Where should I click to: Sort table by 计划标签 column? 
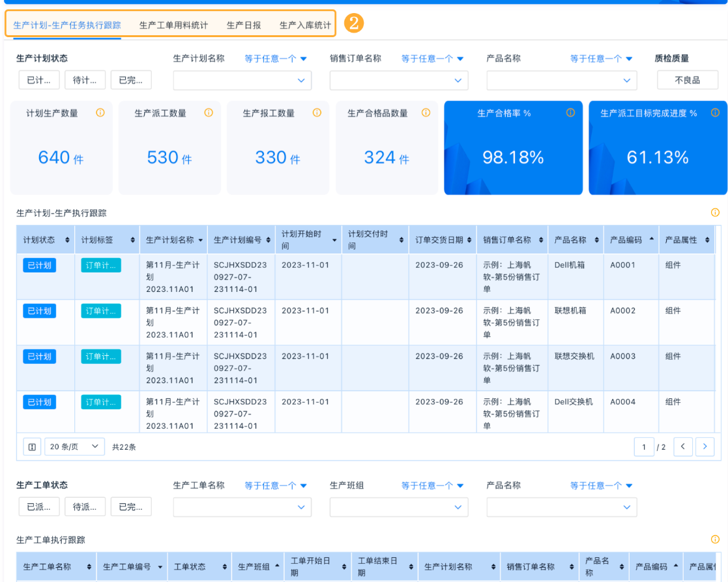133,240
